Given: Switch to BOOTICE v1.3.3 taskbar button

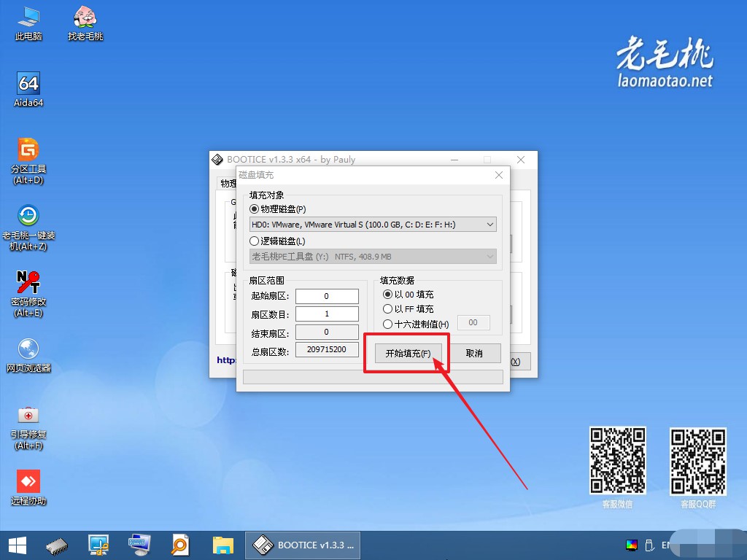Looking at the screenshot, I should 303,545.
